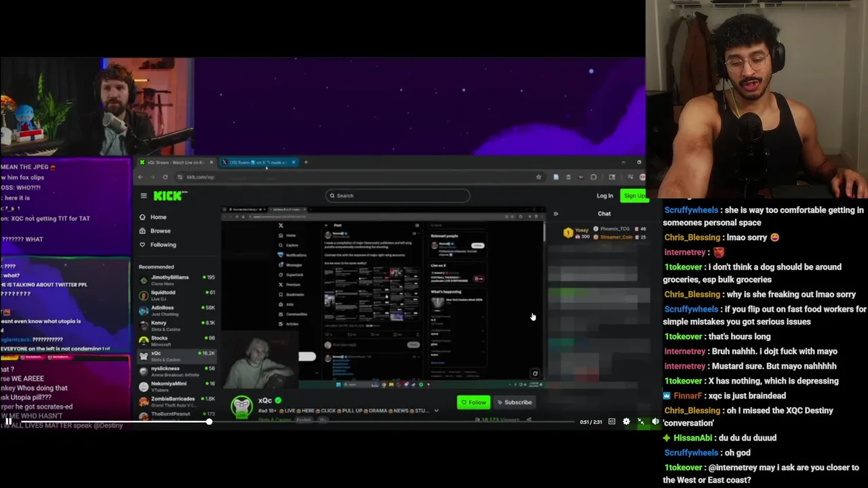
Task: Mute the video using the speaker icon
Action: coord(655,422)
